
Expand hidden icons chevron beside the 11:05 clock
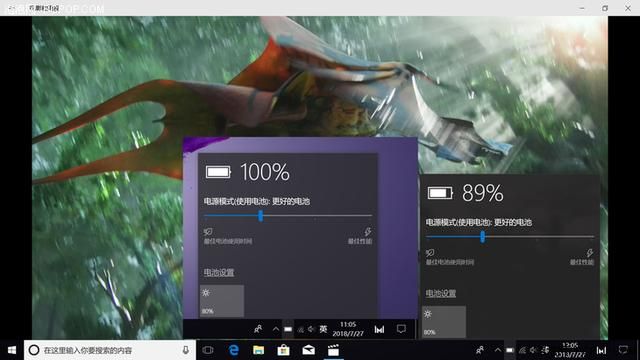click(x=276, y=329)
